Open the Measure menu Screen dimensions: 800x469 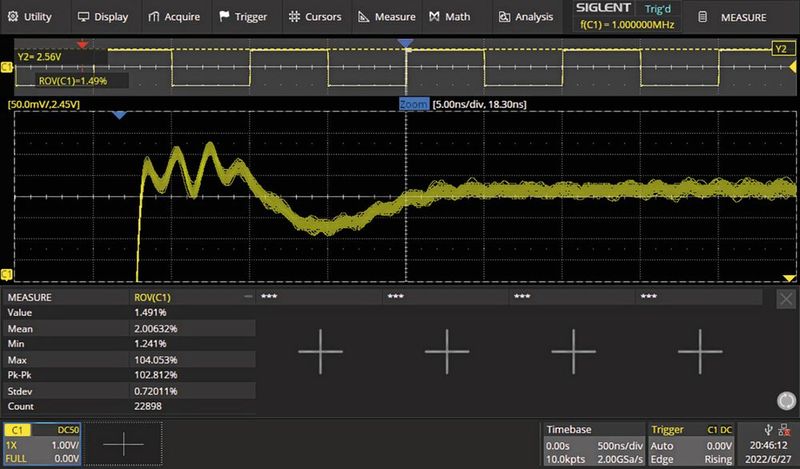(387, 17)
